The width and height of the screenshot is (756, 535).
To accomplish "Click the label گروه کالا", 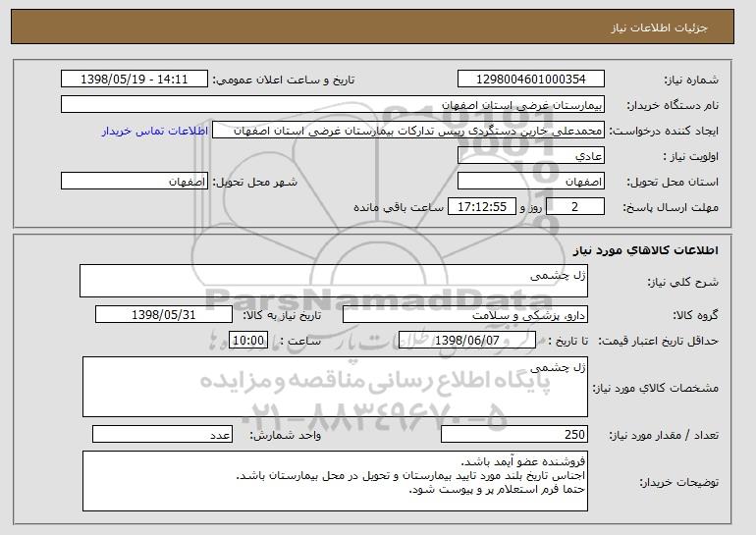I will tap(696, 315).
